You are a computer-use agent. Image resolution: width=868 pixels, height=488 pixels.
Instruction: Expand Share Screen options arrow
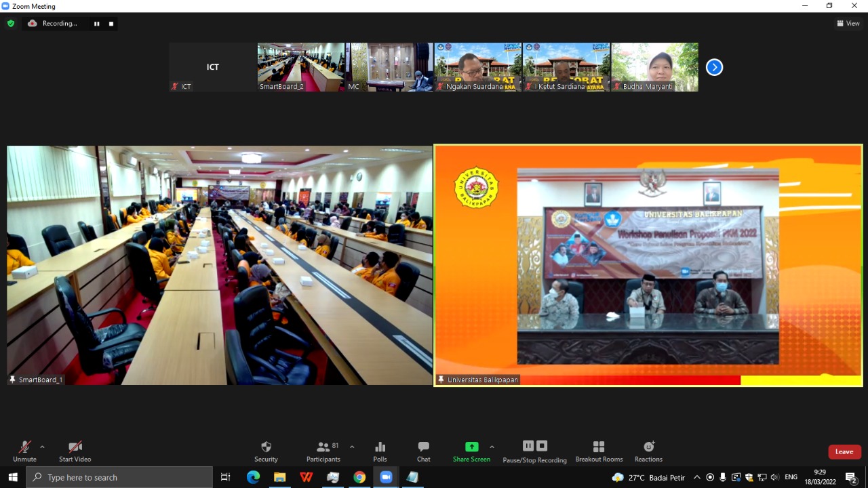pos(492,447)
